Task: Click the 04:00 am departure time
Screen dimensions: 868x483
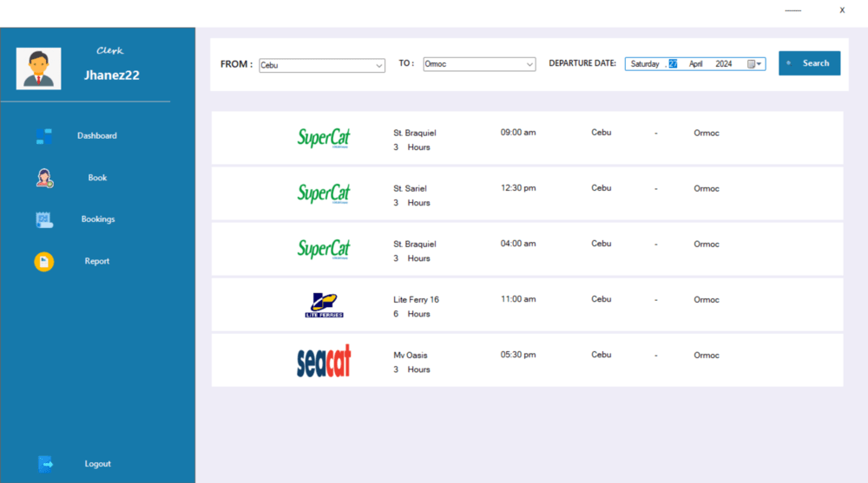Action: coord(518,244)
